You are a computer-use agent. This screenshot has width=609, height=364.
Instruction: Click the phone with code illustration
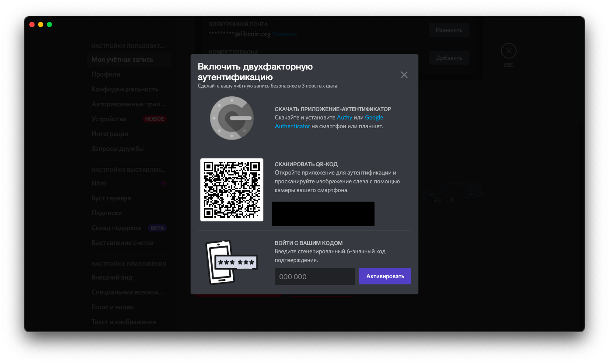coord(231,262)
